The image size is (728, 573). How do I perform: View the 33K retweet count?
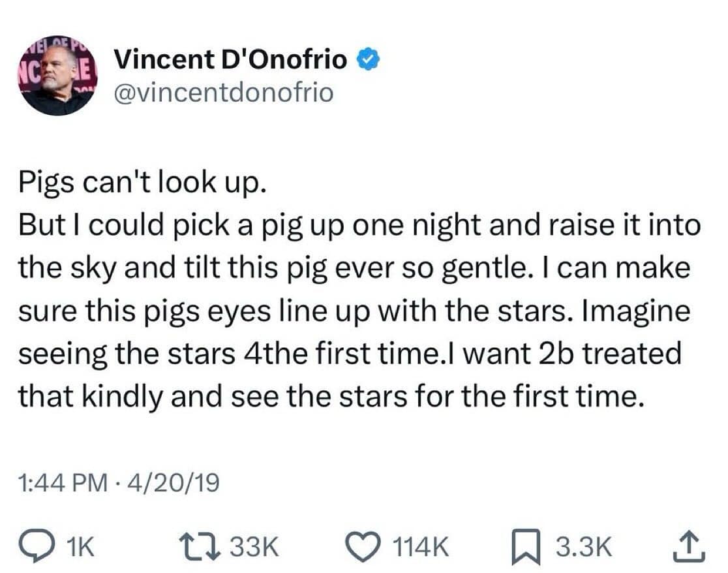click(254, 547)
